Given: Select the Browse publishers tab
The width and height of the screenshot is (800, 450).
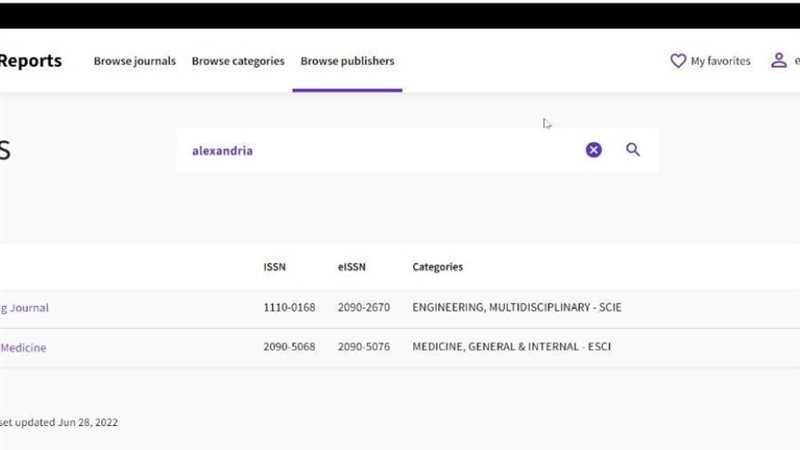Looking at the screenshot, I should (347, 61).
